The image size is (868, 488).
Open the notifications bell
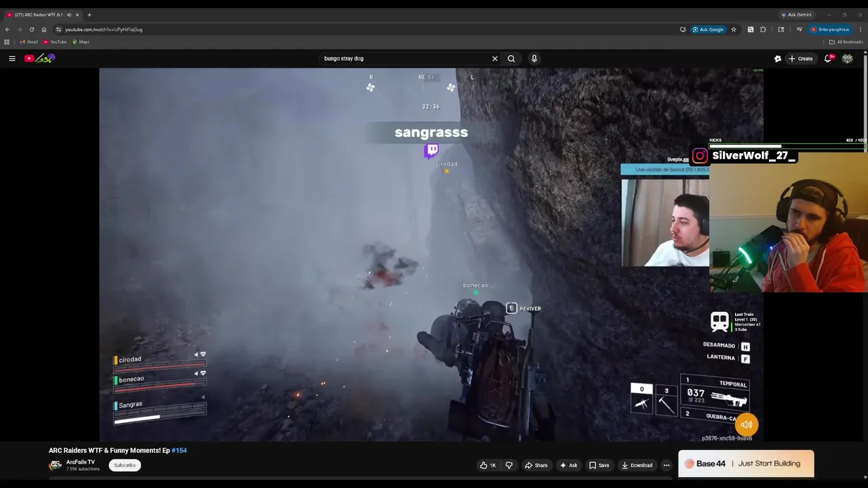point(828,58)
